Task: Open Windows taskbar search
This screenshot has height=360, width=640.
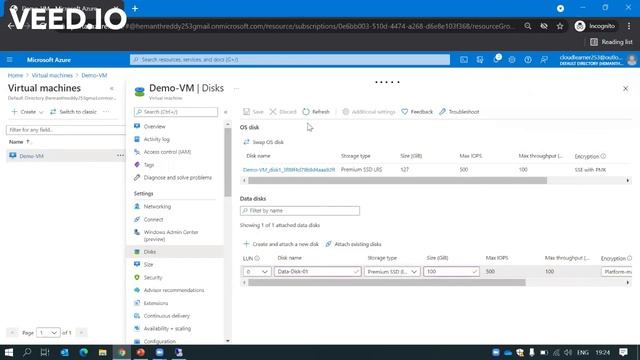Action: click(x=27, y=352)
